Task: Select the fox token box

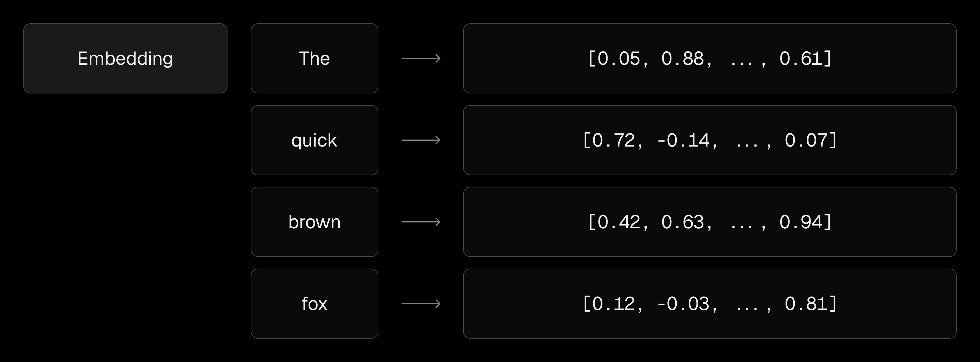Action: (314, 304)
